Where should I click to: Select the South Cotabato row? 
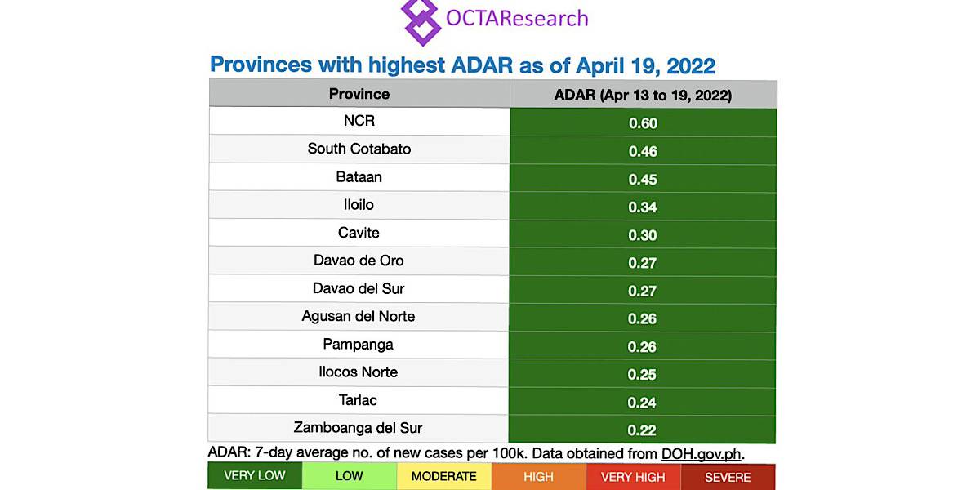pos(359,149)
